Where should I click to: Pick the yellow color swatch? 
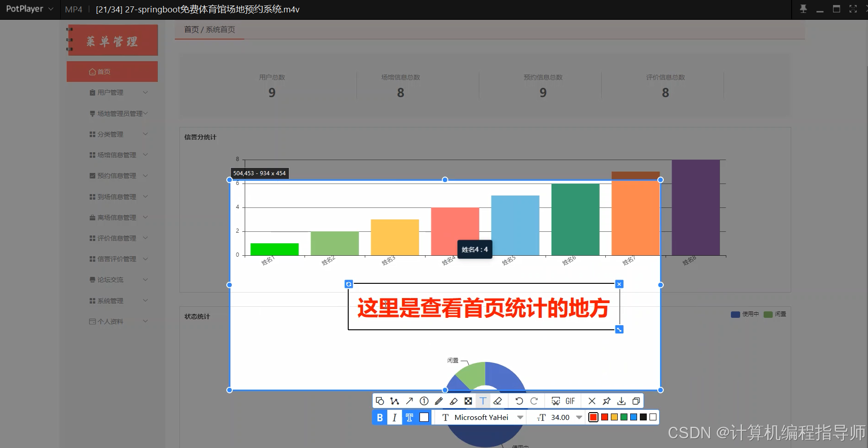click(x=614, y=417)
